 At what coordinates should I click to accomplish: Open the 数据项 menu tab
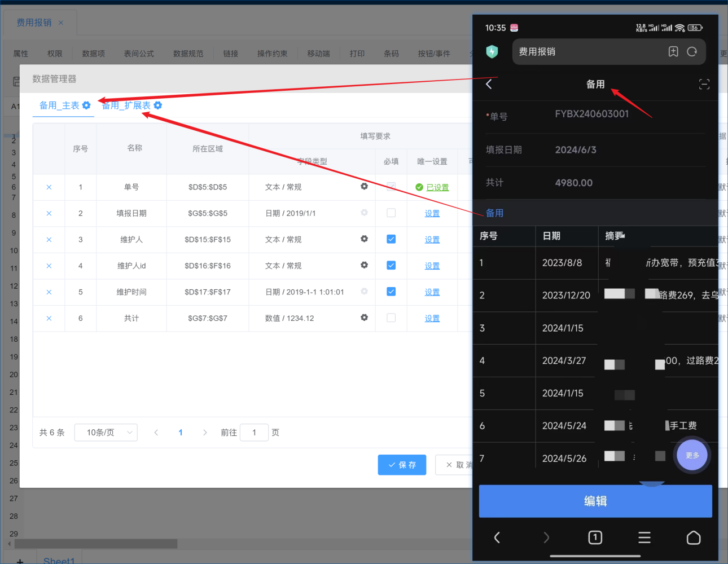94,54
